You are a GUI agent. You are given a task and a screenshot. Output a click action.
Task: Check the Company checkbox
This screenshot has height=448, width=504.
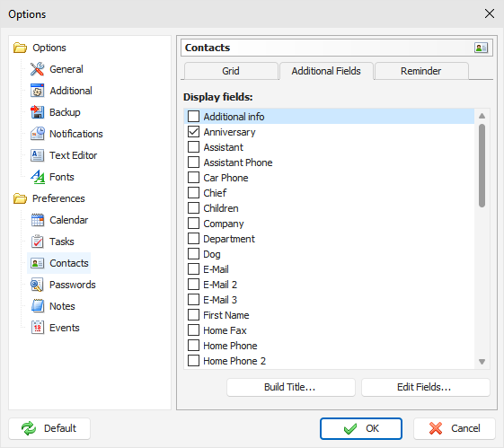(193, 224)
